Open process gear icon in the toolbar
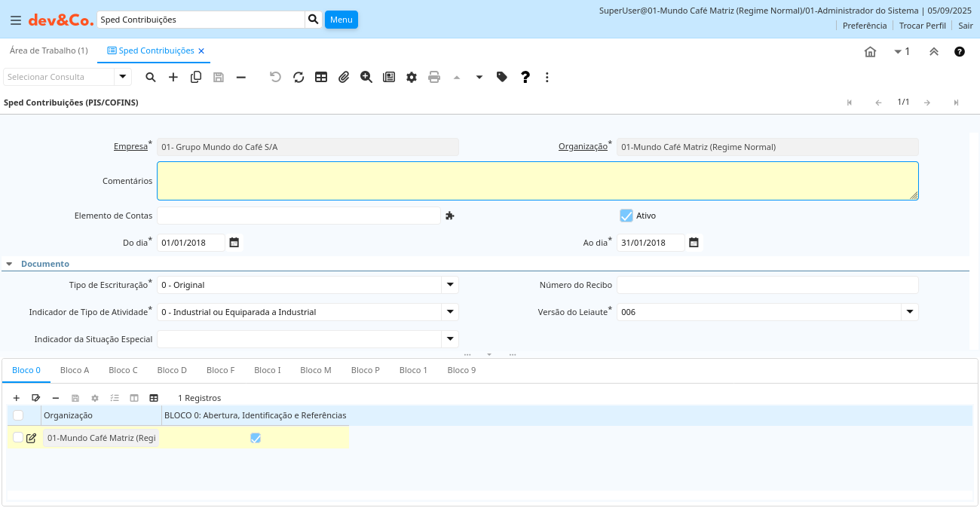 pyautogui.click(x=412, y=77)
